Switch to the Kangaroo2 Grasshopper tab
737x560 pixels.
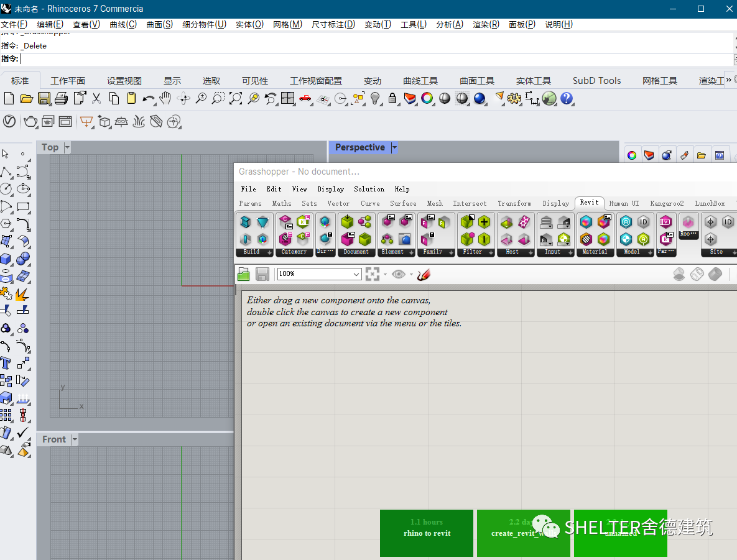click(667, 203)
